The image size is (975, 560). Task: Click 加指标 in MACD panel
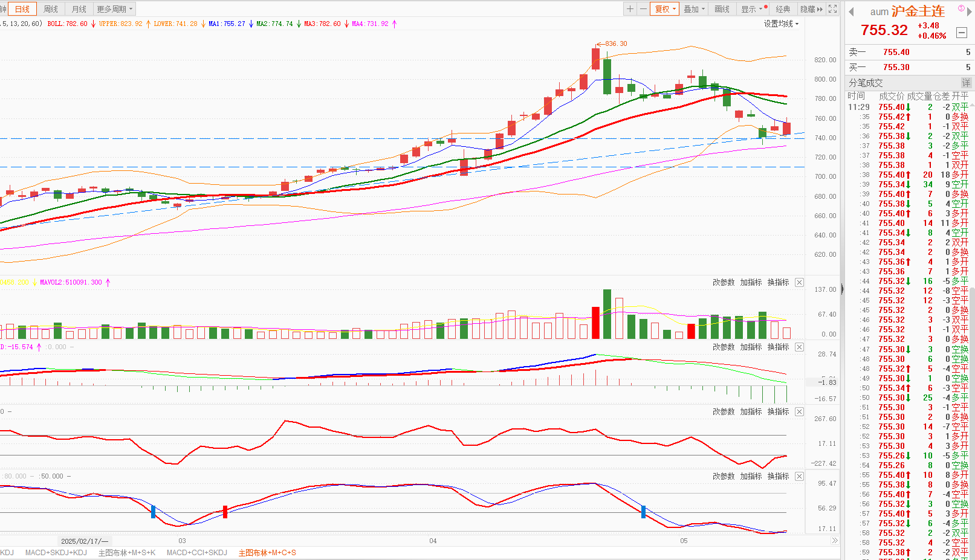point(751,347)
